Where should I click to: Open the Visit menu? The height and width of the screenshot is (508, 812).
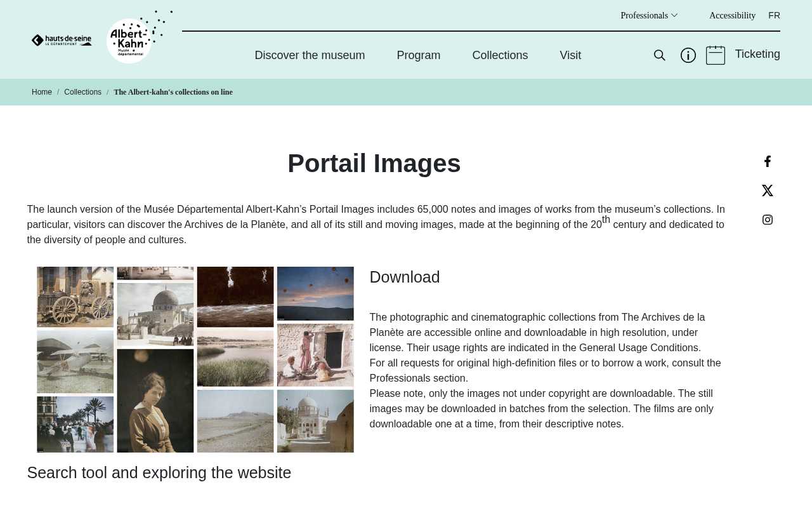click(570, 55)
